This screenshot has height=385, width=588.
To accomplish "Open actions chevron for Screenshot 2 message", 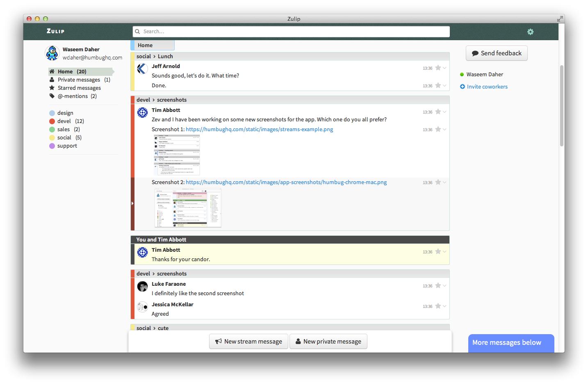I will tap(444, 182).
